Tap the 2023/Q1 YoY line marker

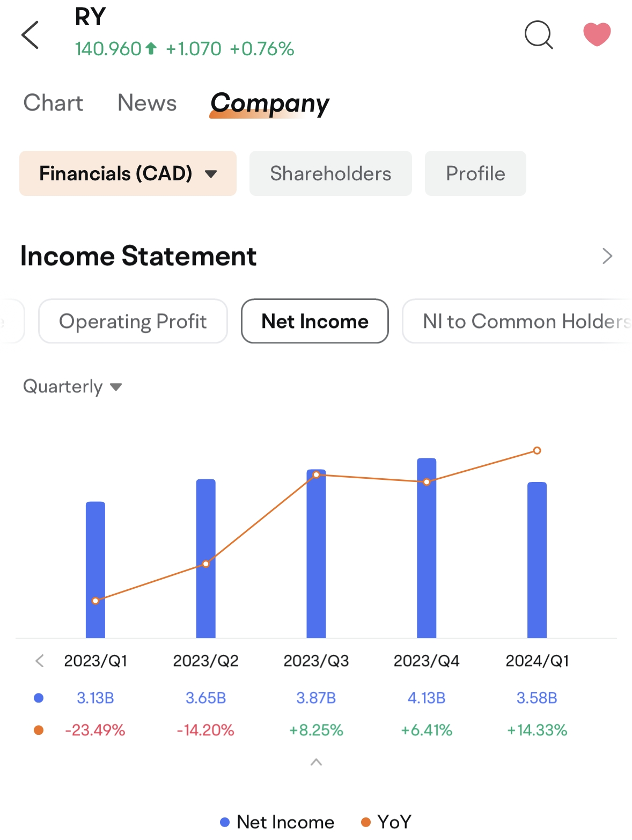pyautogui.click(x=95, y=601)
